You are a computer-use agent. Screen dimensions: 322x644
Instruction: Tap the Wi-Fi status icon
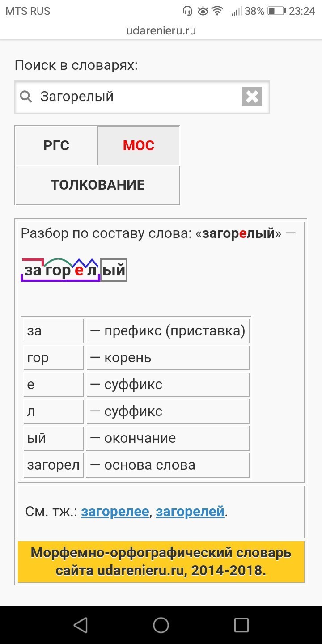click(x=218, y=11)
